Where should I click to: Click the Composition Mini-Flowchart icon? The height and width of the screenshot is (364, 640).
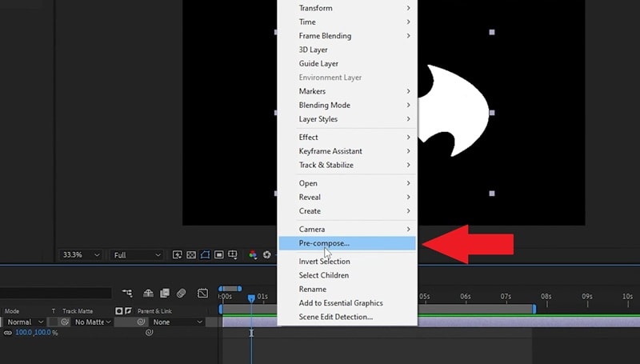click(127, 293)
